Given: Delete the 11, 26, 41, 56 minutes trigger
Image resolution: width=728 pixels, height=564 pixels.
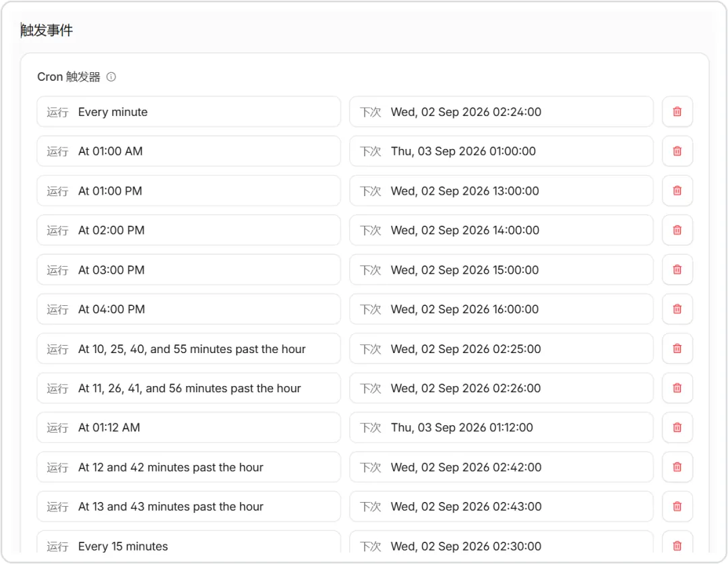Looking at the screenshot, I should click(x=677, y=388).
